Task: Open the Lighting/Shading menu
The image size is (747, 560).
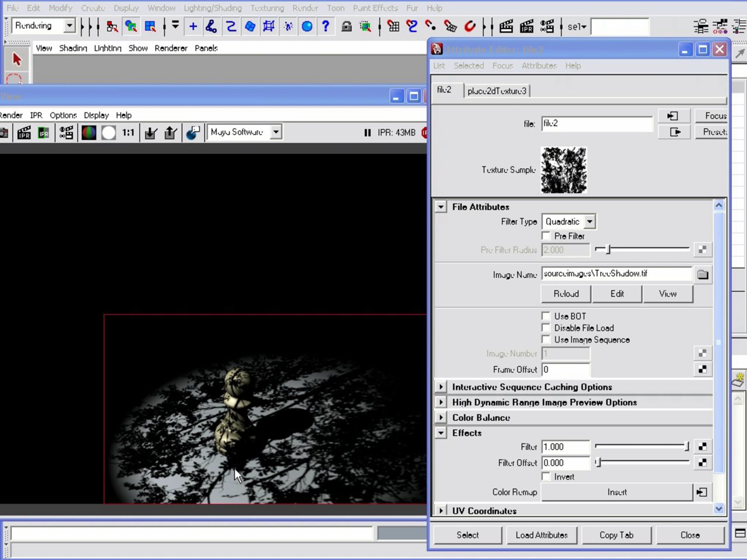Action: tap(212, 8)
